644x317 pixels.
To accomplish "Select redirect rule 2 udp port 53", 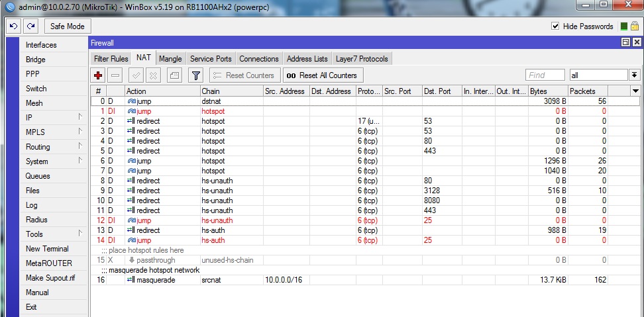I will pyautogui.click(x=365, y=121).
